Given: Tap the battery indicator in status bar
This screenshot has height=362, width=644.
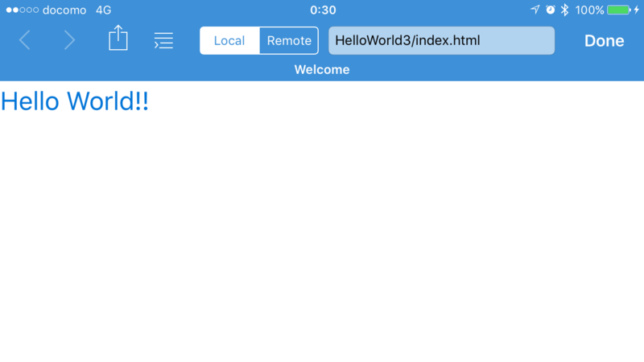Looking at the screenshot, I should [618, 10].
